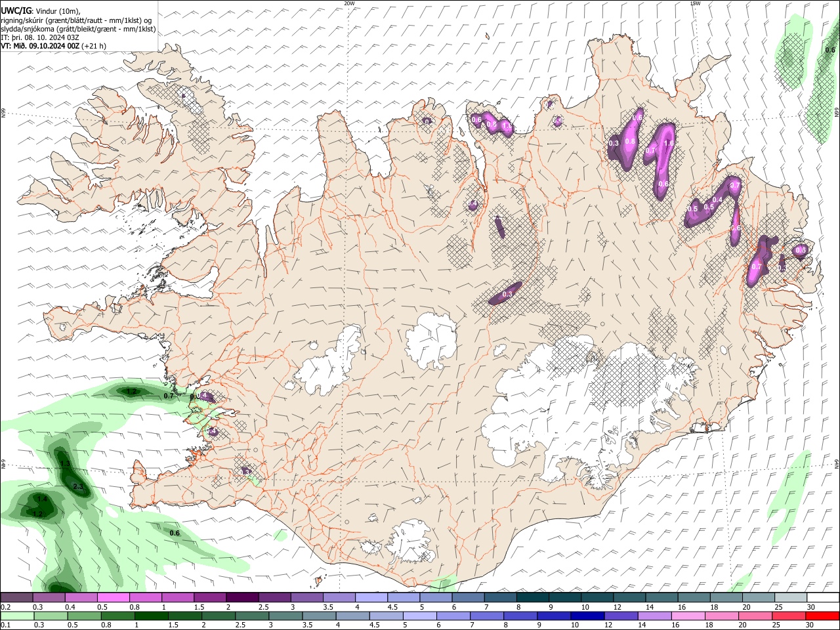
Task: Click the '15W' longitude label at top edge
Action: [695, 3]
